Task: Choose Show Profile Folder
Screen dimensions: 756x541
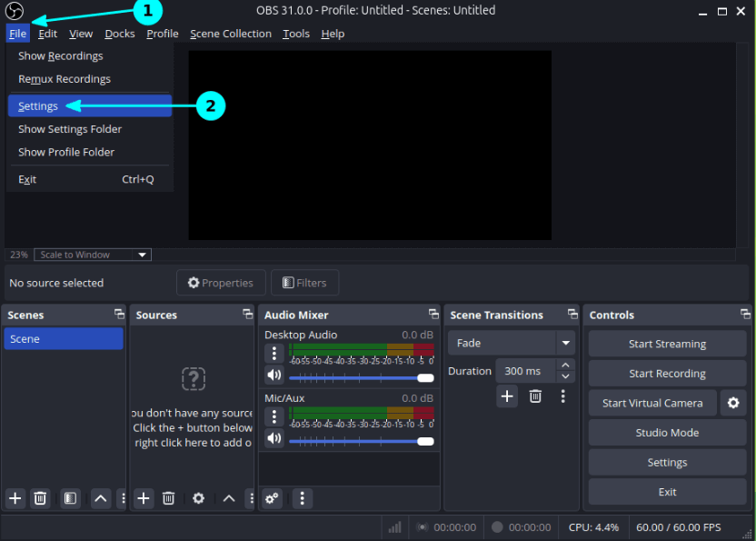Action: (x=90, y=152)
